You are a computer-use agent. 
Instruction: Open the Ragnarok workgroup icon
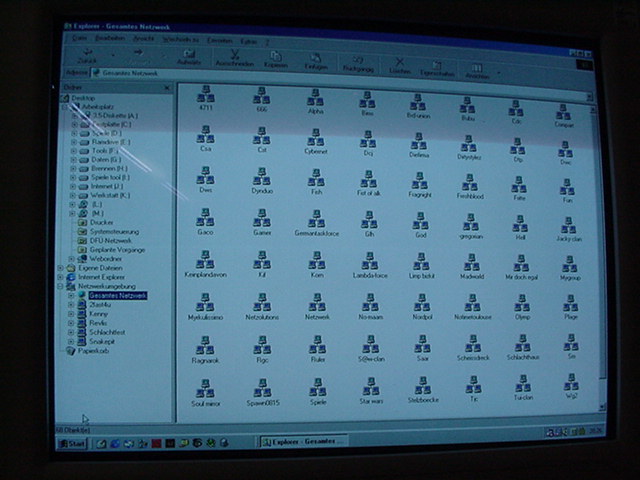point(205,350)
